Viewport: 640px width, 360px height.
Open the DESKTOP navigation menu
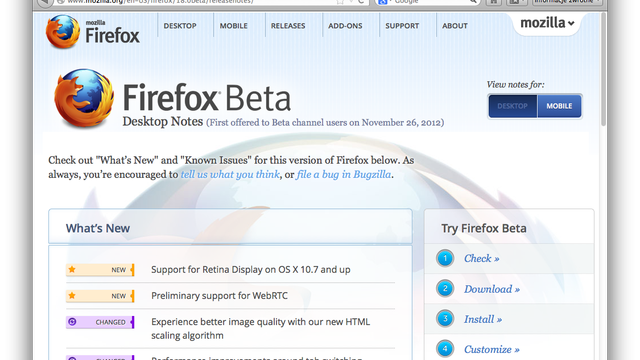[180, 26]
